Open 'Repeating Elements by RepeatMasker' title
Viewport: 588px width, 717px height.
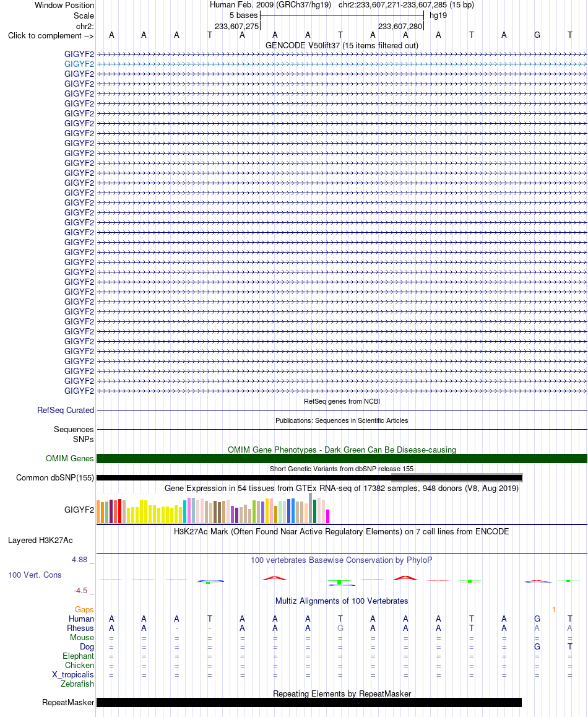[x=342, y=693]
